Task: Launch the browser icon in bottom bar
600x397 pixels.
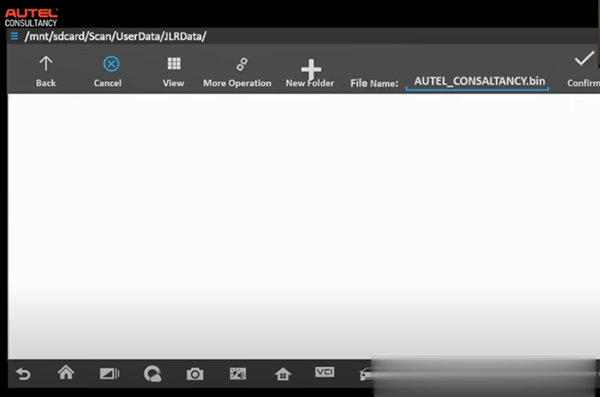Action: (153, 374)
